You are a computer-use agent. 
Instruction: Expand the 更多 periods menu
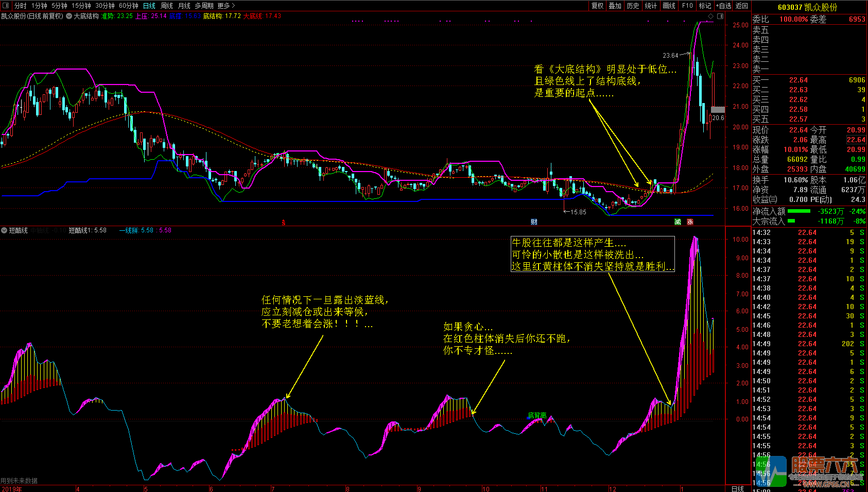click(226, 6)
